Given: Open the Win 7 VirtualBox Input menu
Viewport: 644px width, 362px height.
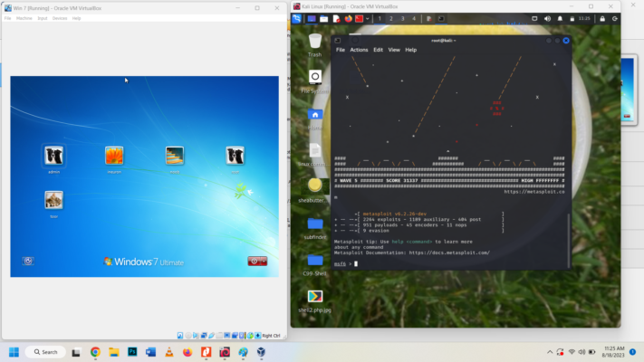Looking at the screenshot, I should pyautogui.click(x=43, y=18).
